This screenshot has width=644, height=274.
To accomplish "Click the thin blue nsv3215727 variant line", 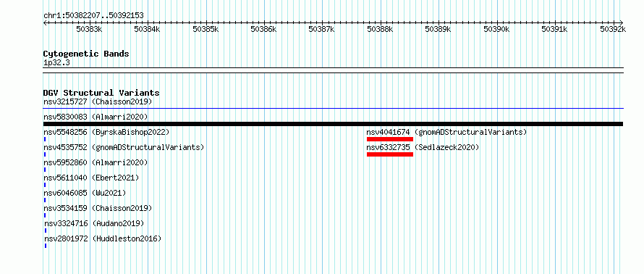I will (333, 109).
